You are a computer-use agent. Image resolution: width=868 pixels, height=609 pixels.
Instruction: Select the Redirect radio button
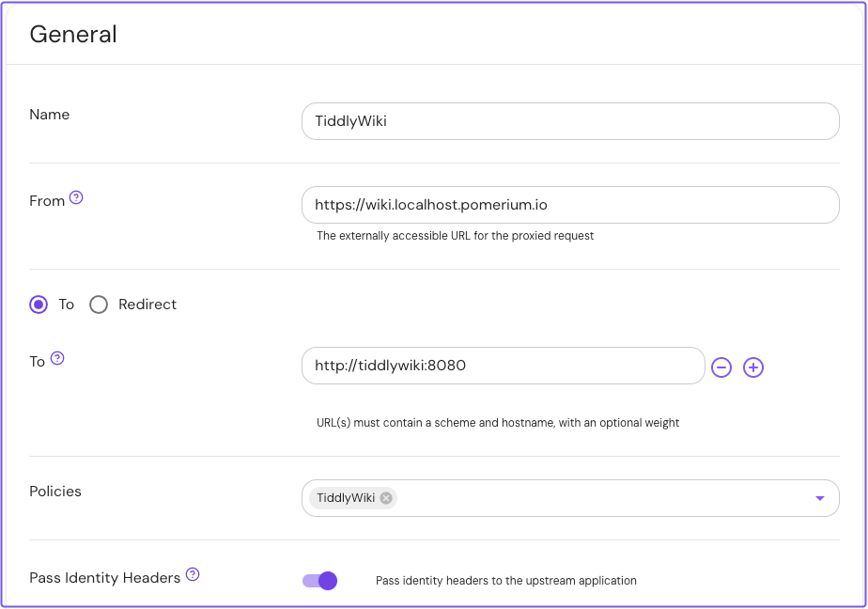pyautogui.click(x=99, y=304)
